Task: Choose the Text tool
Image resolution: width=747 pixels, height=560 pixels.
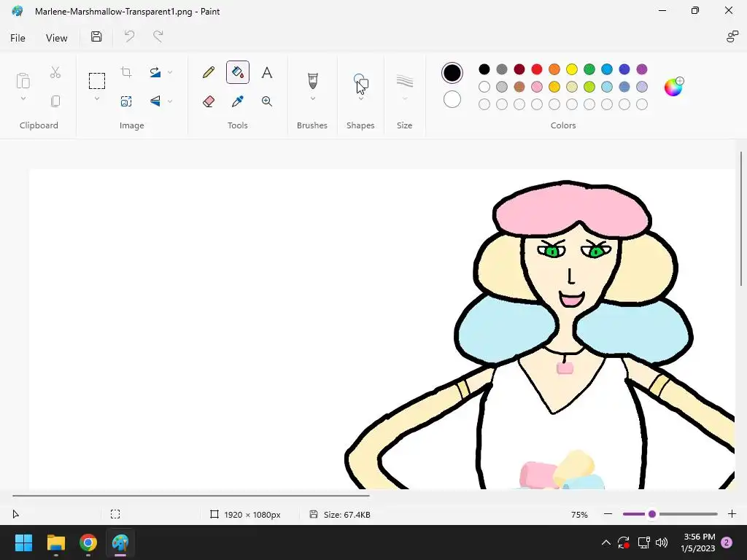Action: pyautogui.click(x=267, y=72)
